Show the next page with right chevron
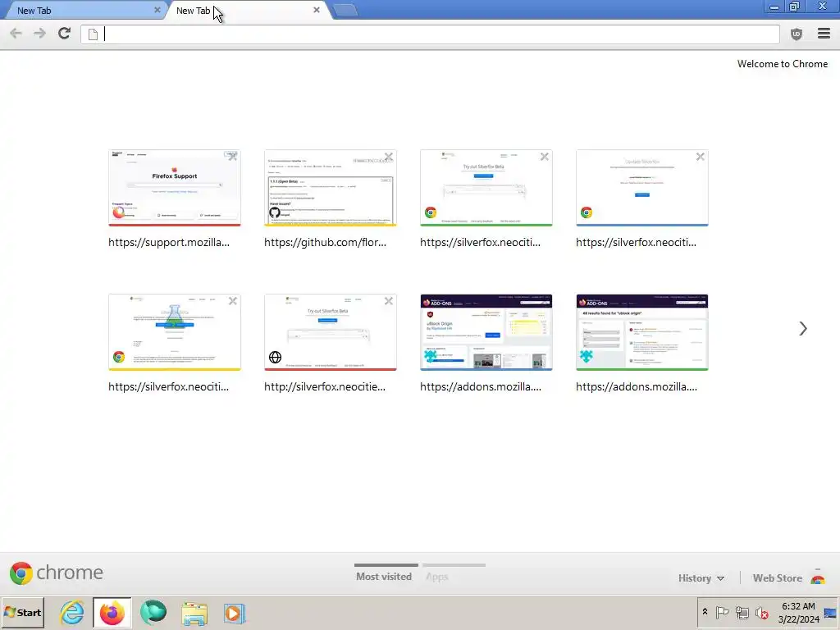Viewport: 840px width, 630px height. click(802, 328)
